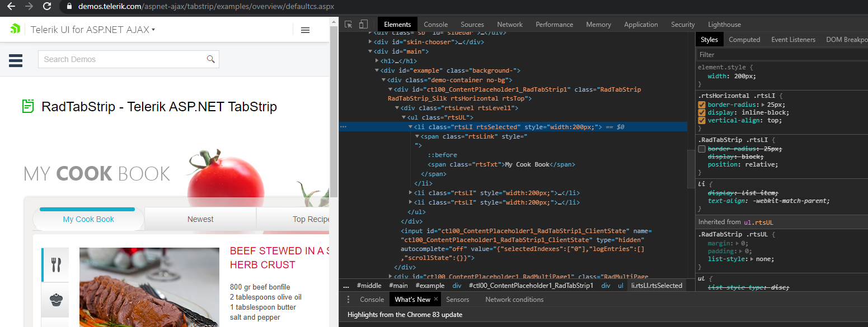Expand the h1 element node
The height and width of the screenshot is (327, 868).
point(377,61)
